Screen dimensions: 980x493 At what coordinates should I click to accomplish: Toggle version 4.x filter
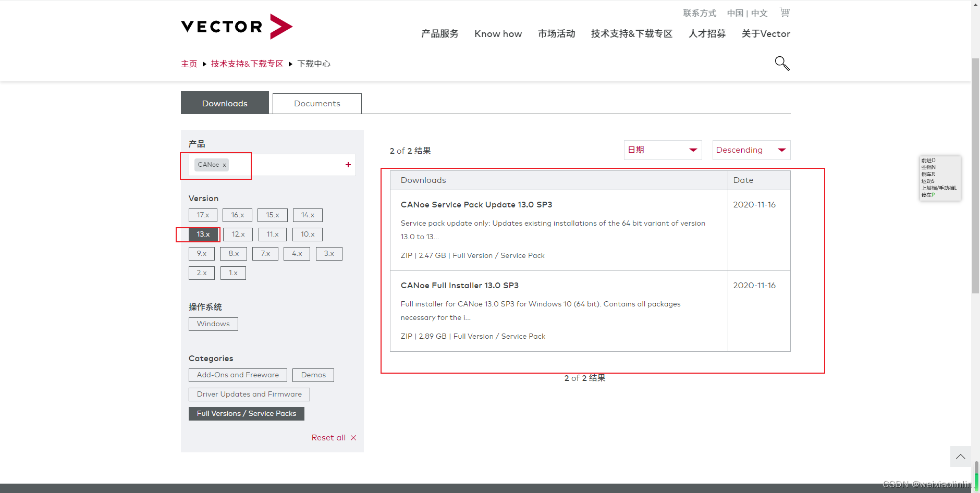coord(297,254)
